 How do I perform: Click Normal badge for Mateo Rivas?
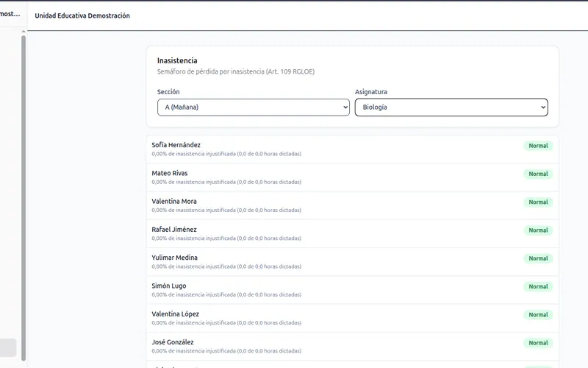(538, 174)
